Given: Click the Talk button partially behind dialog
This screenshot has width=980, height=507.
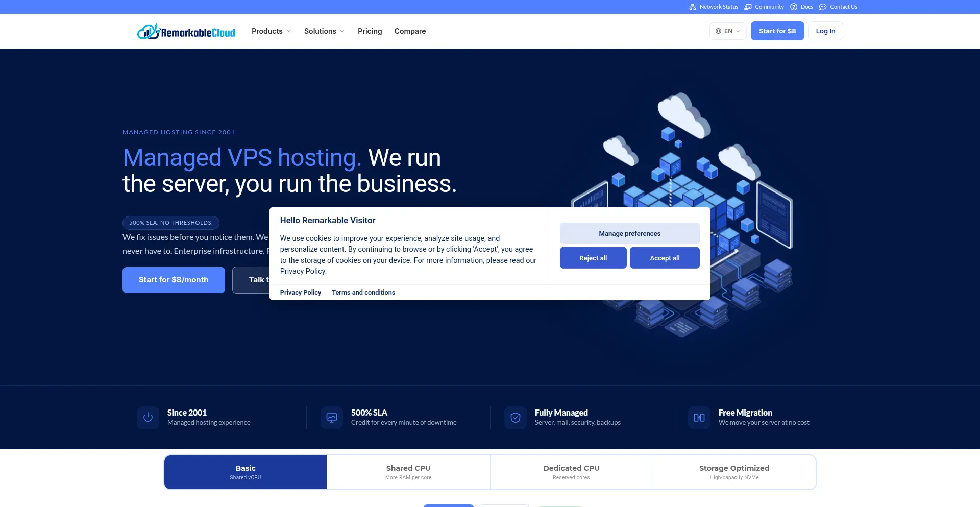Looking at the screenshot, I should pyautogui.click(x=251, y=280).
